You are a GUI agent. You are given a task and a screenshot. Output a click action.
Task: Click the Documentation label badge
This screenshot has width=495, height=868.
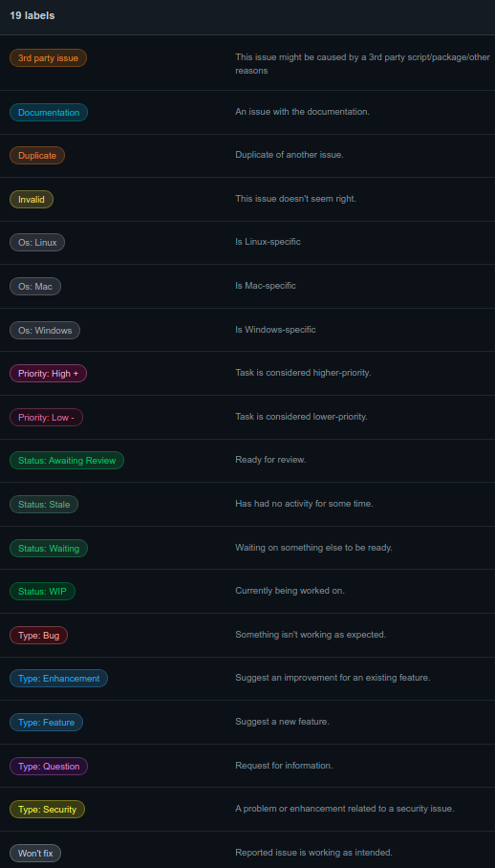pyautogui.click(x=49, y=113)
